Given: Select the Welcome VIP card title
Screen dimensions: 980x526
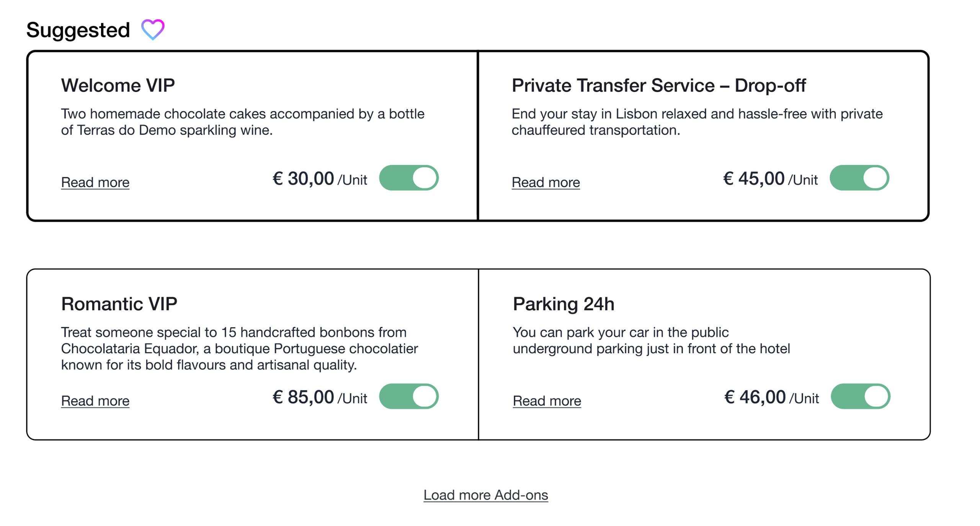Looking at the screenshot, I should tap(118, 85).
